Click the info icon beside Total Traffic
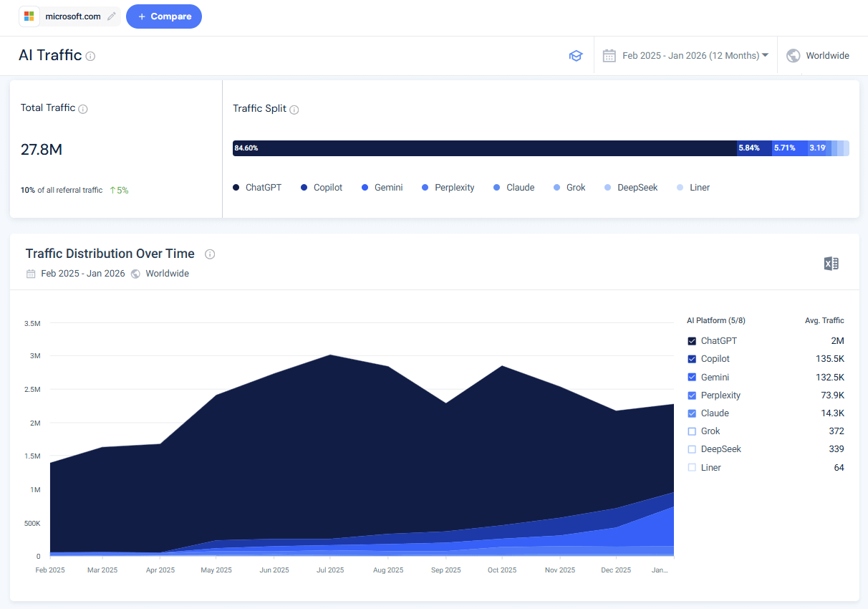Image resolution: width=868 pixels, height=609 pixels. [x=83, y=109]
